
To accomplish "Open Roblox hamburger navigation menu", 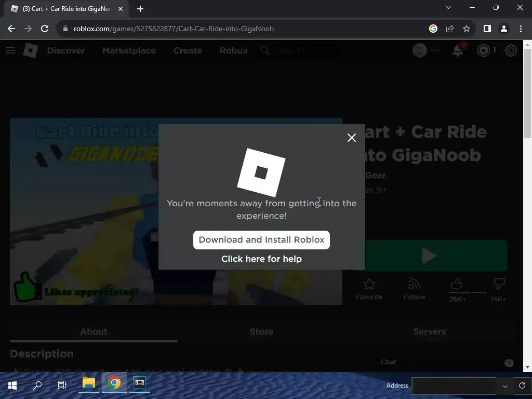I will point(10,50).
